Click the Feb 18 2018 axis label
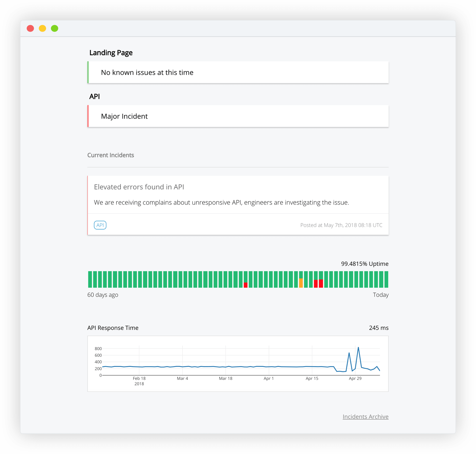476x454 pixels. (139, 381)
